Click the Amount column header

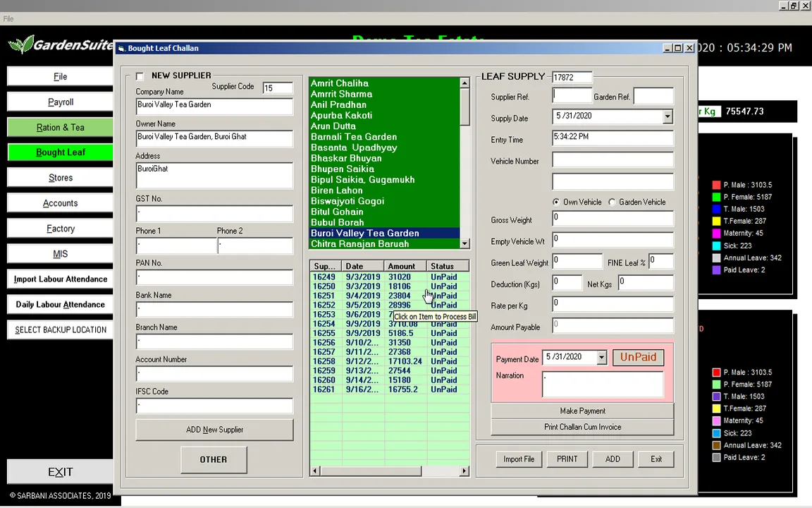[x=406, y=266]
